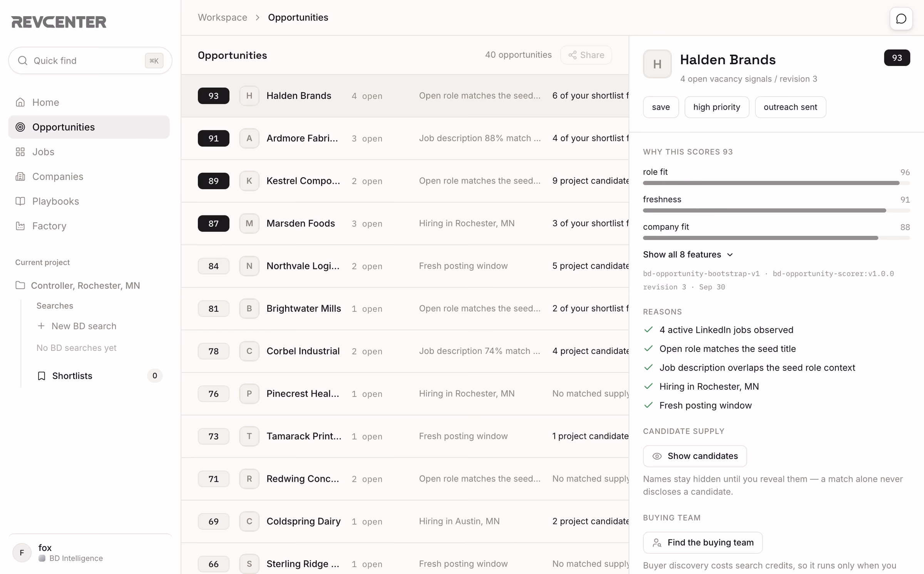This screenshot has height=574, width=924.
Task: Open the Jobs menu item
Action: [x=89, y=152]
